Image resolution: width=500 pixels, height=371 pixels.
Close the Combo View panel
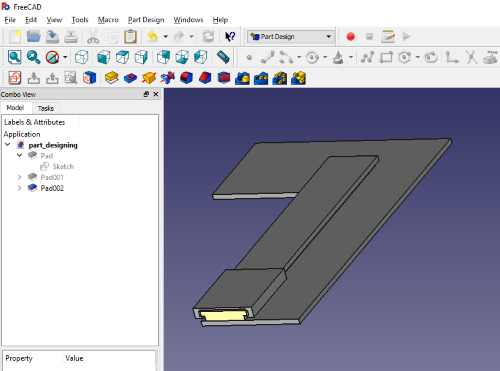(156, 94)
